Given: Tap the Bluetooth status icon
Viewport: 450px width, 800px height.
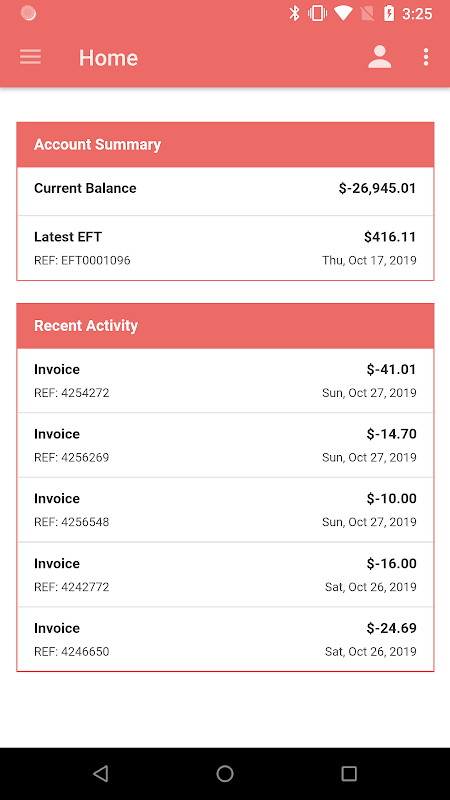Looking at the screenshot, I should [294, 13].
